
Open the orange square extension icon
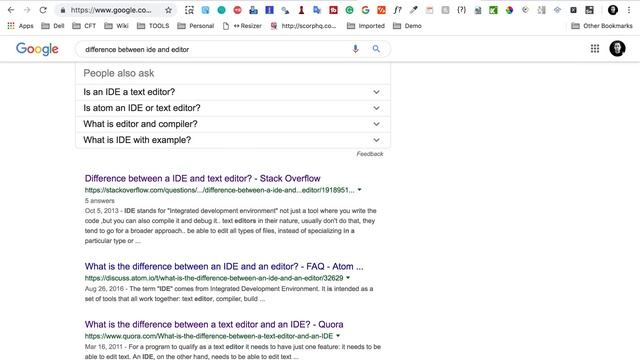click(x=381, y=10)
